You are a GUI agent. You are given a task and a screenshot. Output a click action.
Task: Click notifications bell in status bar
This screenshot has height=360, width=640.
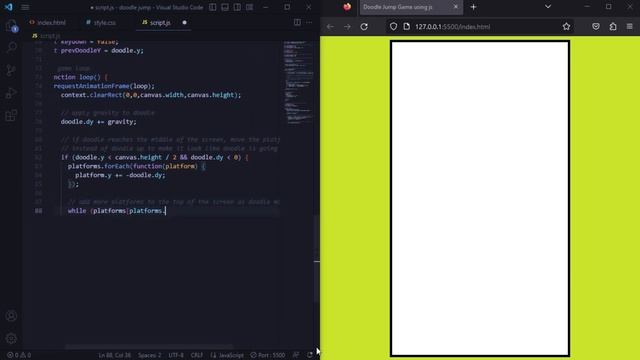coord(310,355)
